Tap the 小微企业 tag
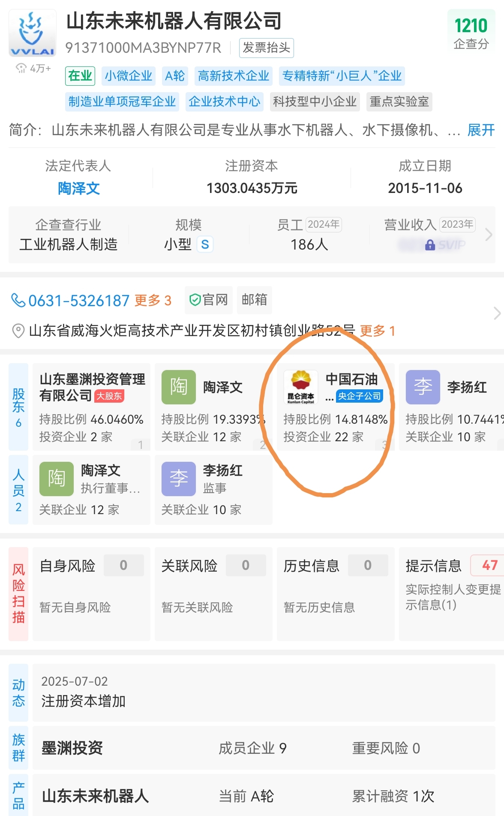This screenshot has height=816, width=504. pos(129,76)
